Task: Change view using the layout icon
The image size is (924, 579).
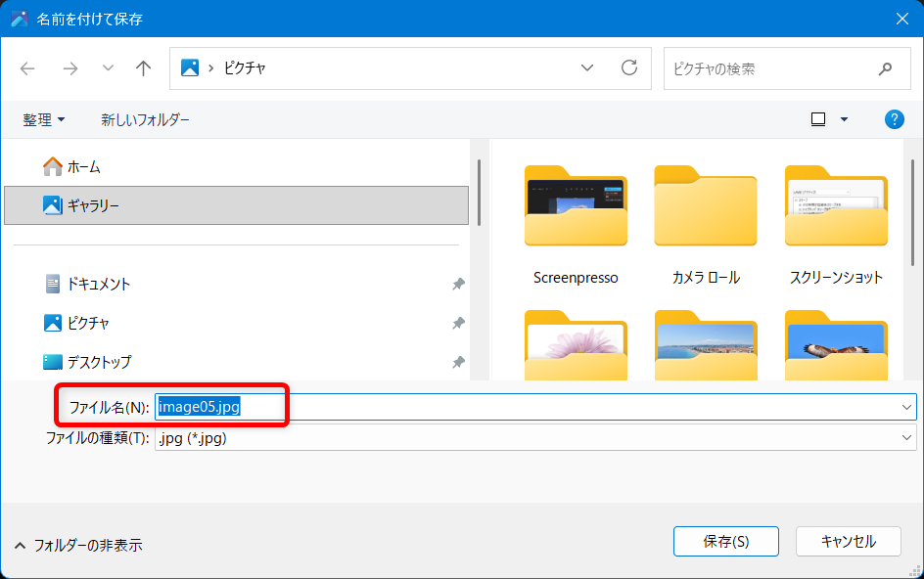Action: (x=818, y=119)
